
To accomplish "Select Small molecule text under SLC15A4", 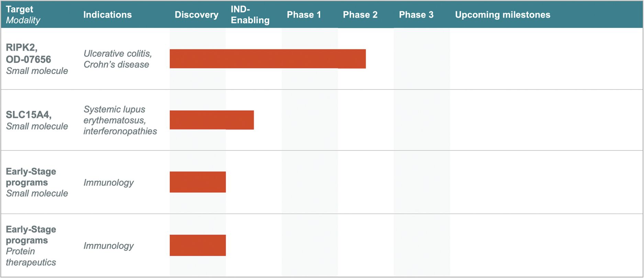I will click(37, 126).
